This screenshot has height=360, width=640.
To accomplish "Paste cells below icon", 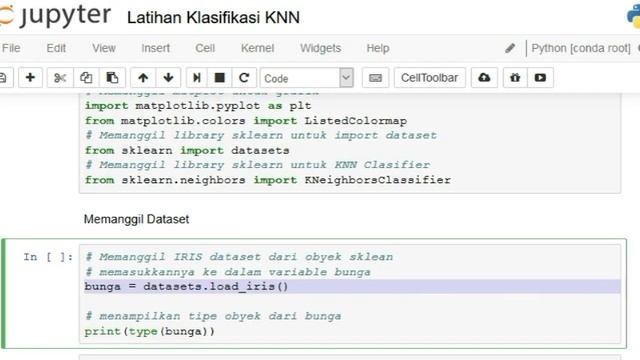I will point(112,78).
